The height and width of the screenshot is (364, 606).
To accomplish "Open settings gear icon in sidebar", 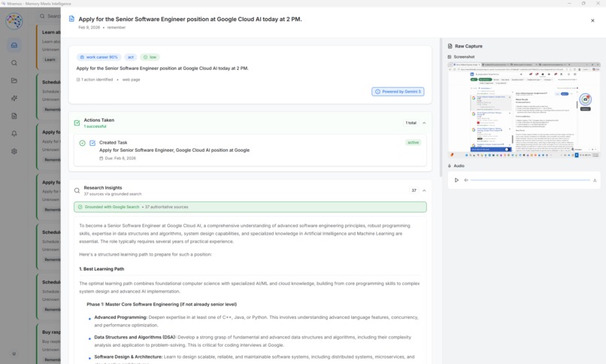I will click(x=14, y=151).
